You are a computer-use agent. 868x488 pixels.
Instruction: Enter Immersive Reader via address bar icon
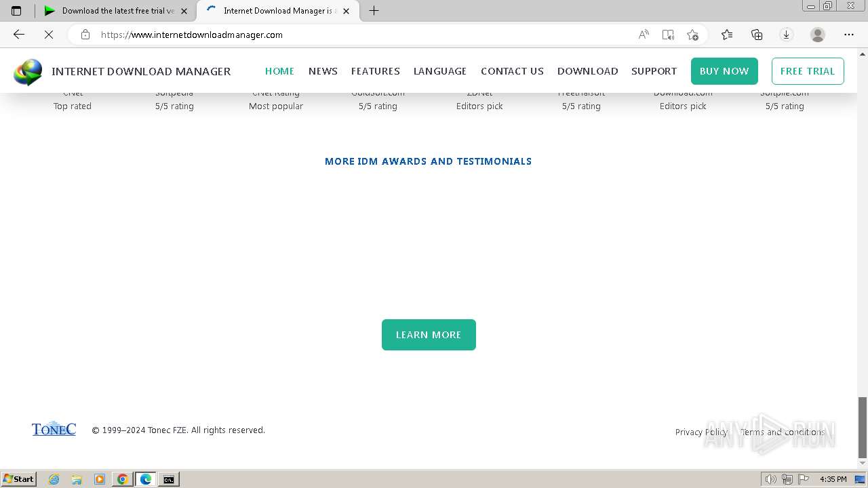[x=668, y=35]
